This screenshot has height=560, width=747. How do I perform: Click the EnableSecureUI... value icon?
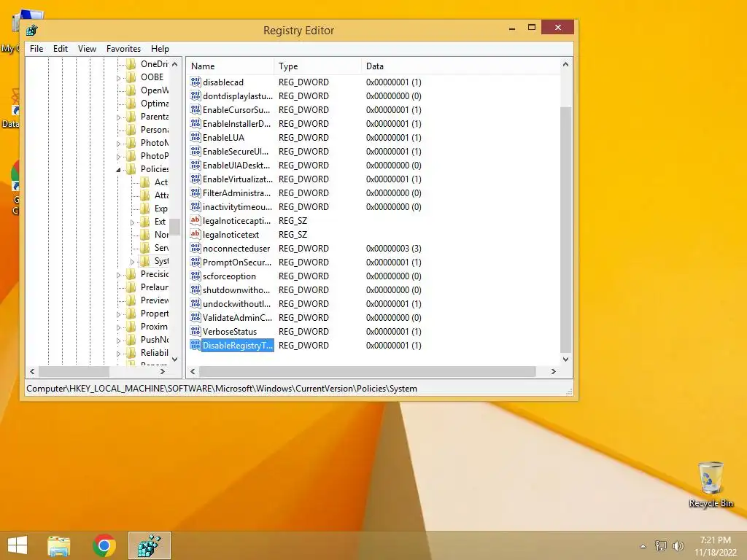point(196,151)
